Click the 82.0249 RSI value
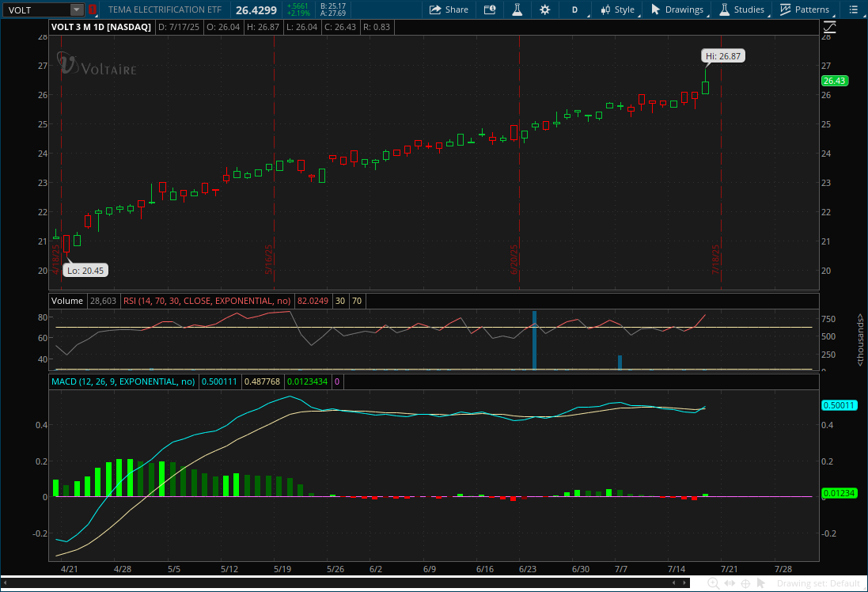 pyautogui.click(x=313, y=301)
